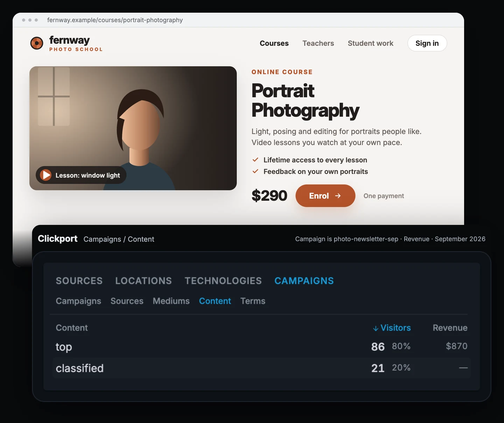
Task: Click the Clickport logo text
Action: tap(58, 238)
